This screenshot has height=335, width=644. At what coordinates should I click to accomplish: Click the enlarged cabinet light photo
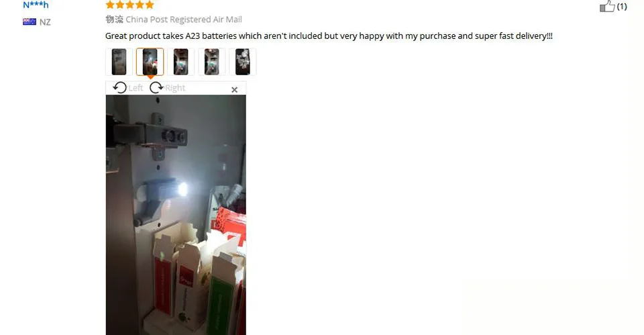176,215
